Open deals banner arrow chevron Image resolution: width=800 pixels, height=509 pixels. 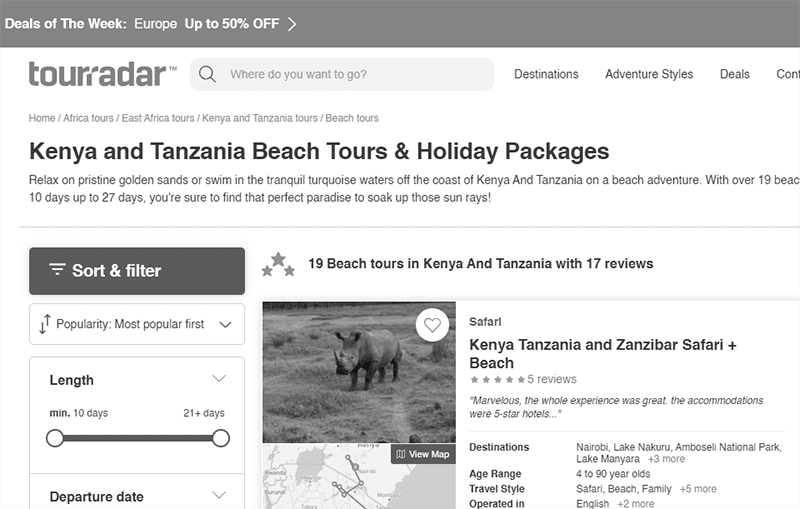click(292, 24)
